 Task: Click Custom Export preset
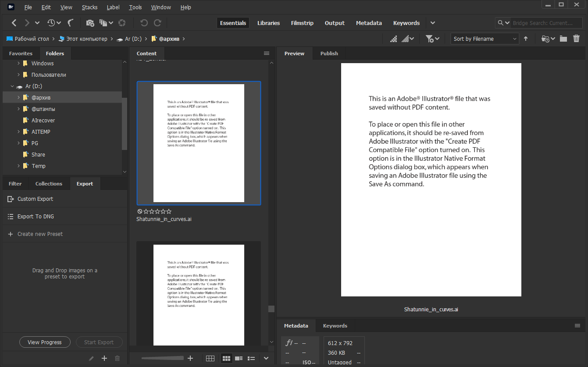[64, 199]
